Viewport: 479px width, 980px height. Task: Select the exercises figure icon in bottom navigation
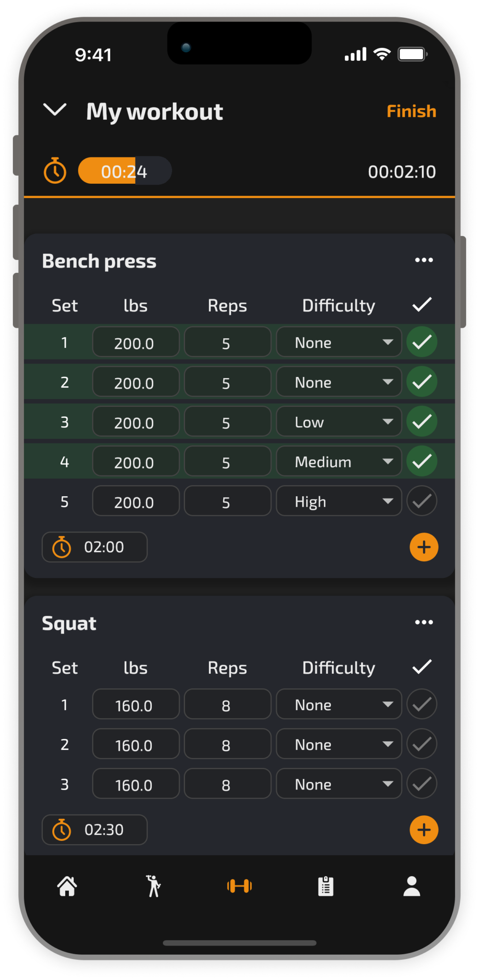tap(153, 886)
